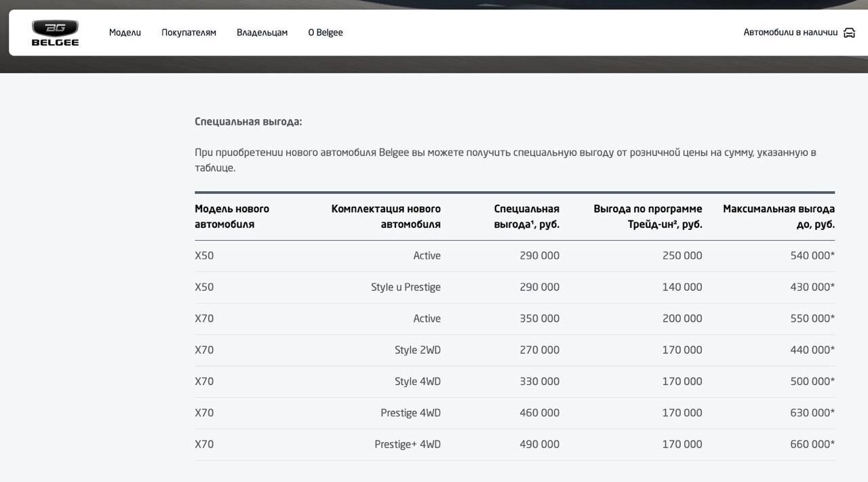Click the 660 000* maximum benefit value
The width and height of the screenshot is (868, 482).
[812, 445]
